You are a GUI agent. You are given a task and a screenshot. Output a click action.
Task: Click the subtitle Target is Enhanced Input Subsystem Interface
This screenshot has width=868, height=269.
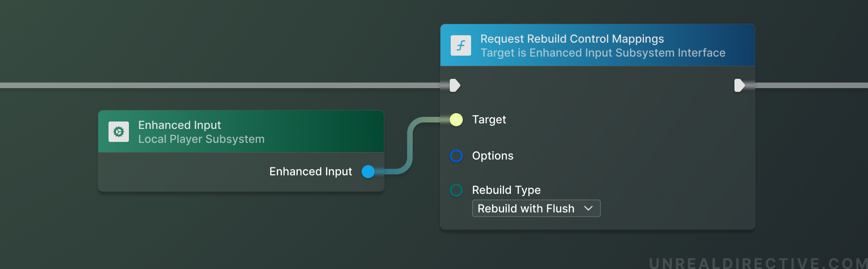tap(603, 52)
